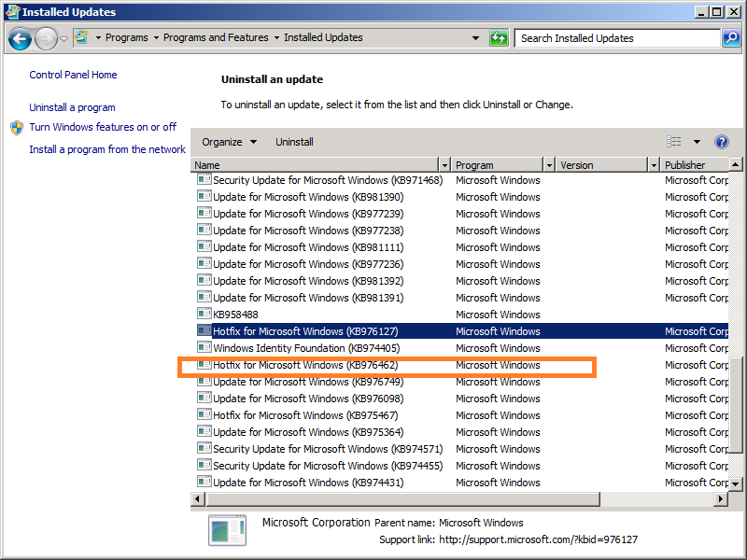Screen dimensions: 747x560
Task: Click the vertical scrollbar thumb
Action: pos(736,405)
